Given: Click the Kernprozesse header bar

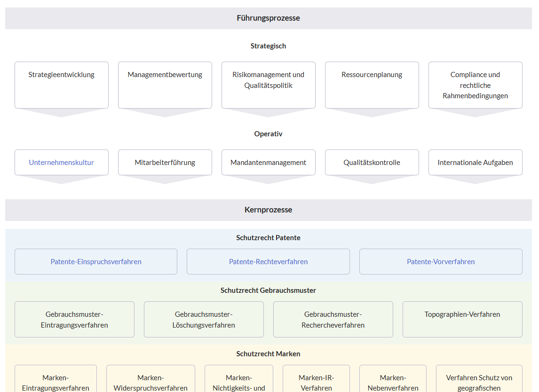Looking at the screenshot, I should coord(269,210).
